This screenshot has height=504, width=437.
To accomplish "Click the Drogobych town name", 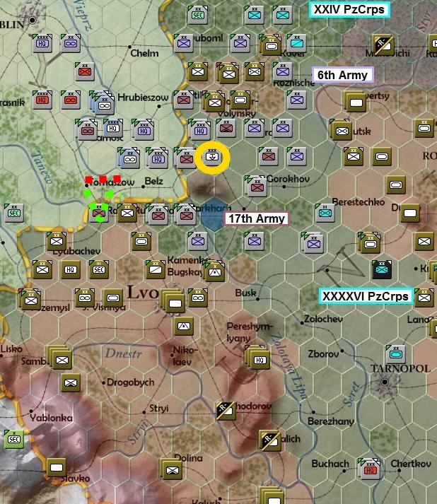I will pyautogui.click(x=130, y=382).
